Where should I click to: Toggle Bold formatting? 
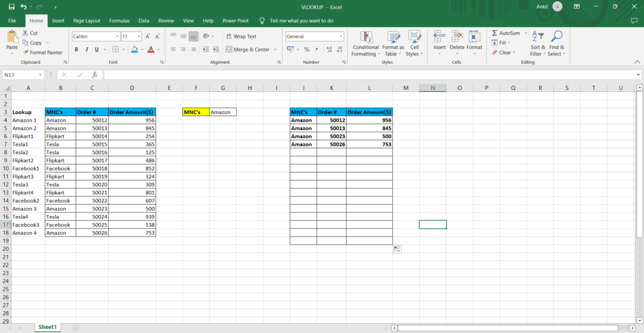tap(76, 49)
